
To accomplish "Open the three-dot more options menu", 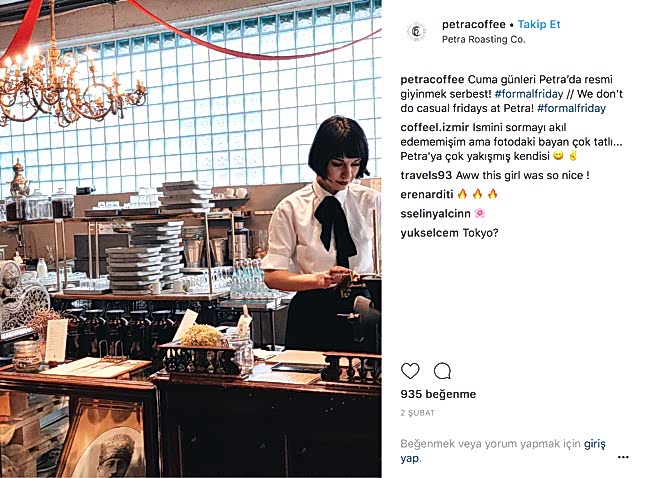I will tap(623, 457).
